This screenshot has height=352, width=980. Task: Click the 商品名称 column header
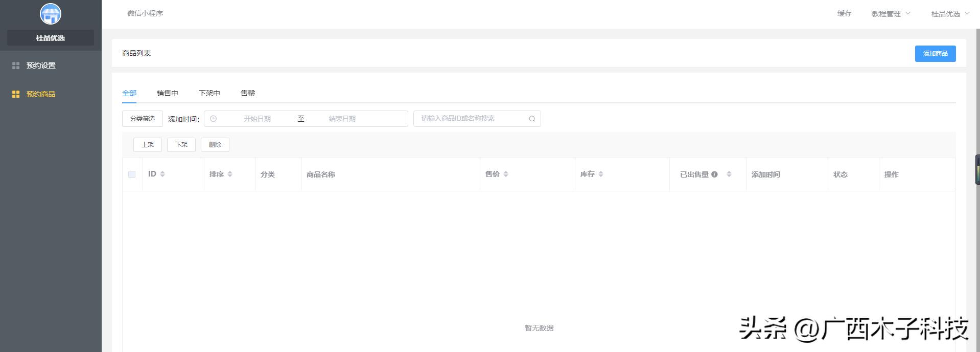tap(321, 174)
